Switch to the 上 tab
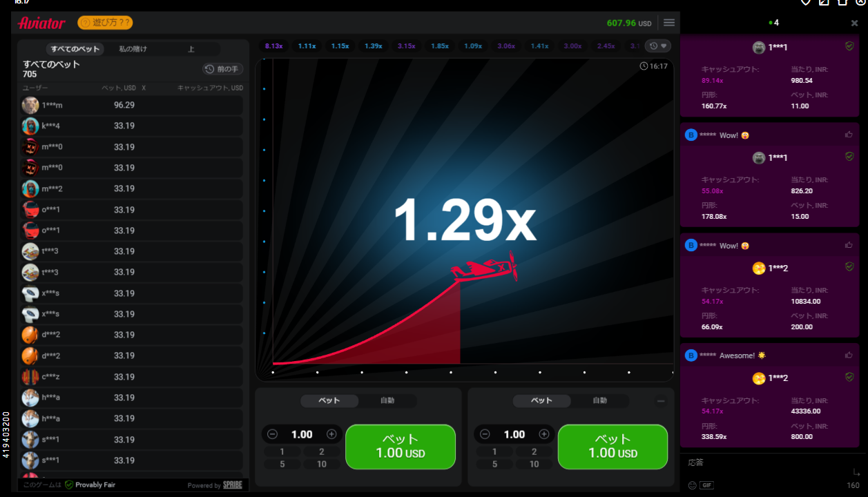The image size is (868, 497). pyautogui.click(x=191, y=49)
